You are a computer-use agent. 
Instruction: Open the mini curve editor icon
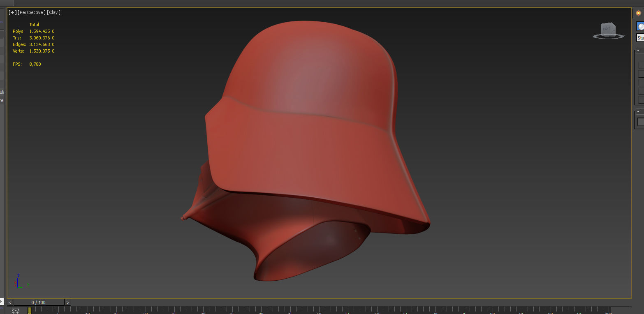click(x=16, y=311)
